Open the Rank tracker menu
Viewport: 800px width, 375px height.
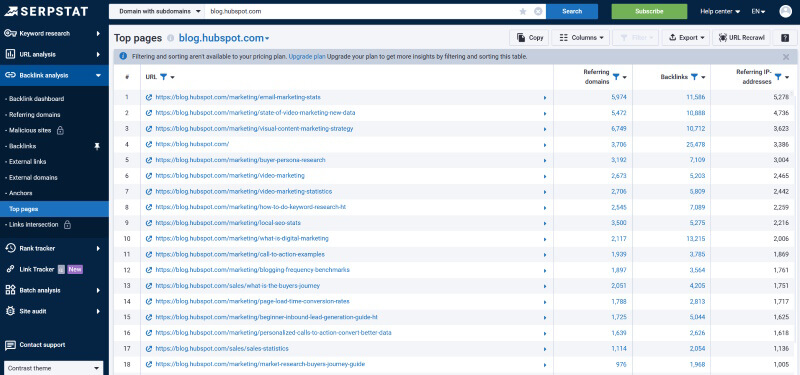click(54, 248)
